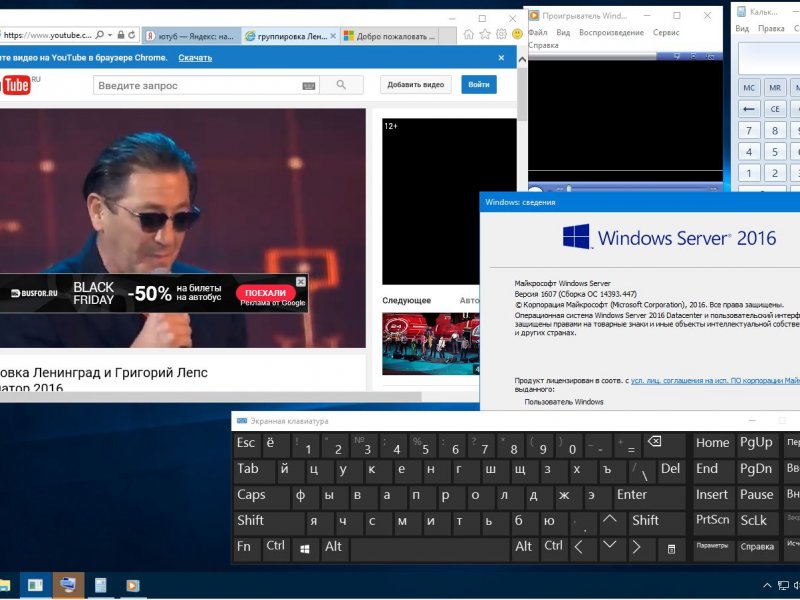Open Файл menu in Media Player
The width and height of the screenshot is (800, 600).
point(538,32)
